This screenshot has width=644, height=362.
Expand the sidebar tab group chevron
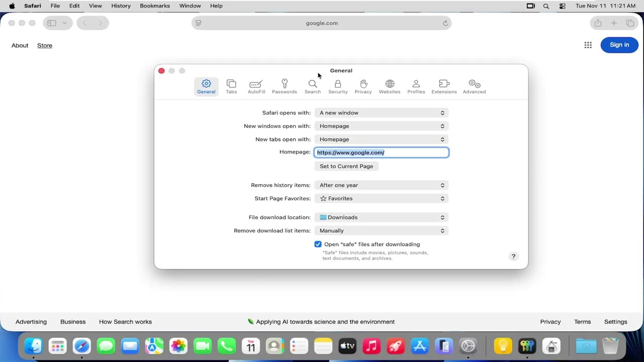pos(64,23)
